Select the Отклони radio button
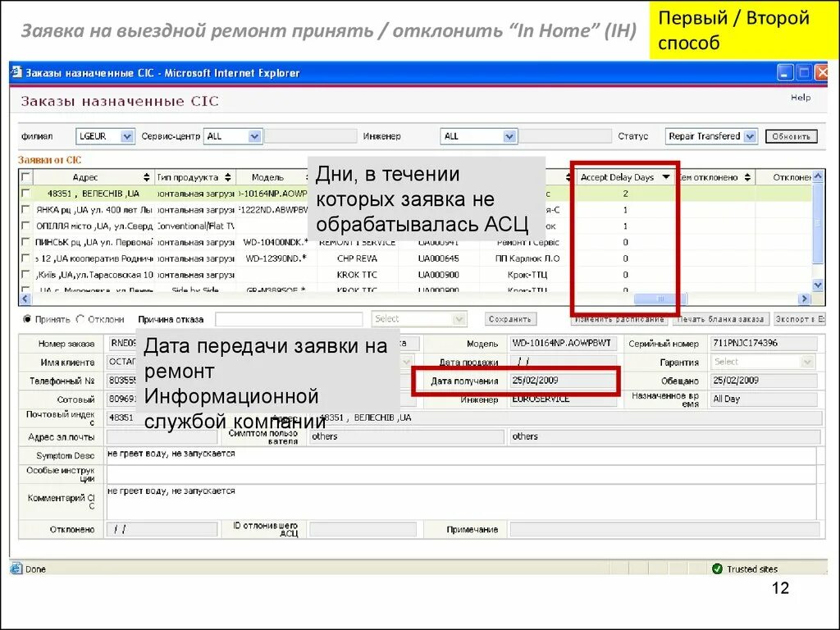This screenshot has height=630, width=840. 80,319
